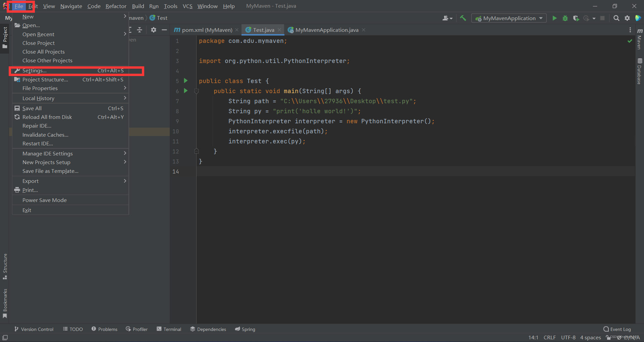The image size is (644, 342).
Task: Click the 14:1 cursor position status
Action: [x=533, y=338]
